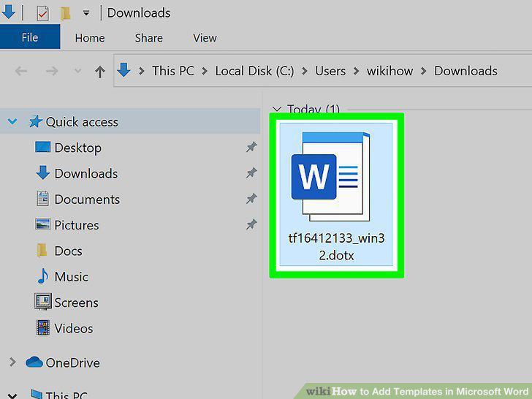Viewport: 532px width, 399px height.
Task: Go up one folder level
Action: 99,72
